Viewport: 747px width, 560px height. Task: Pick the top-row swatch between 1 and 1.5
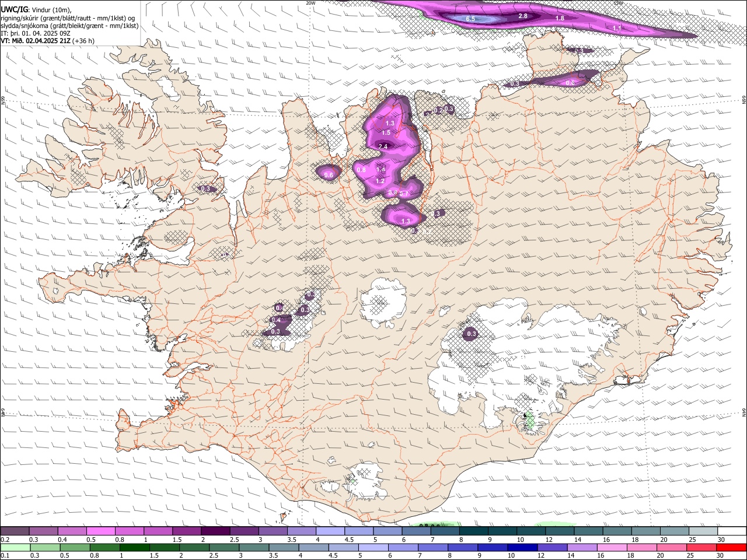pos(158,531)
